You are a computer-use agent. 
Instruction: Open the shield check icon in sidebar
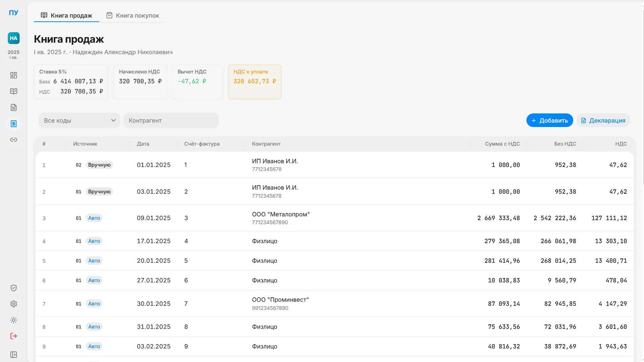[14, 288]
